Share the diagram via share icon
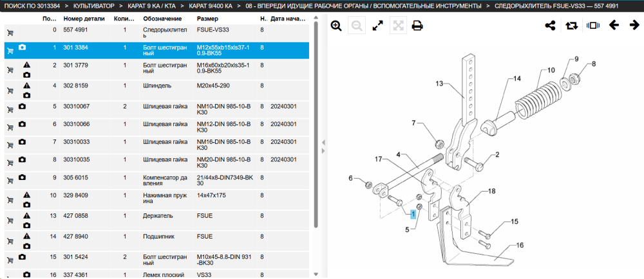This screenshot has width=644, height=279. pos(550,26)
